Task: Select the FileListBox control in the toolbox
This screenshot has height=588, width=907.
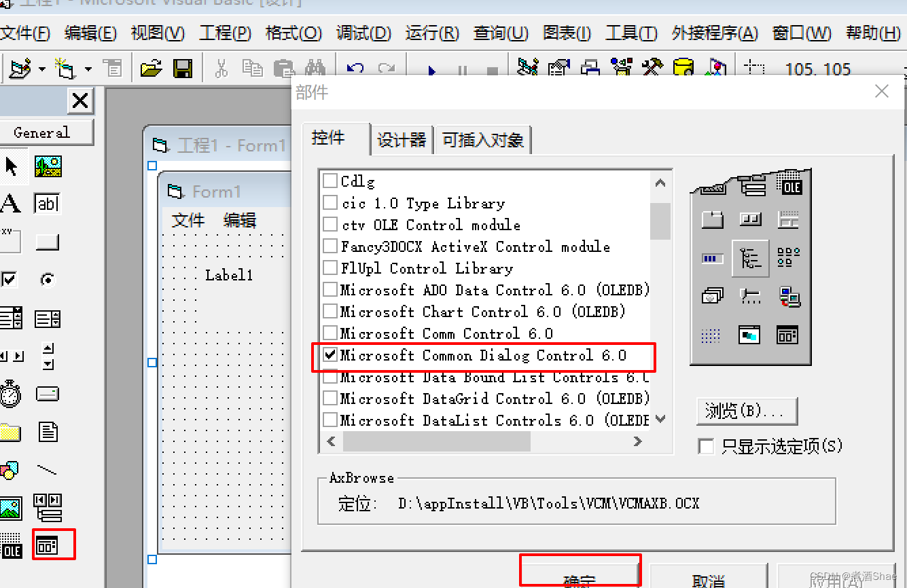Action: pyautogui.click(x=48, y=432)
